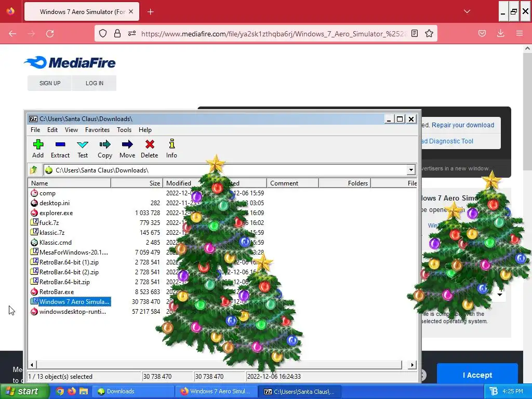Click the Folders column header
The image size is (532, 399).
coord(345,183)
